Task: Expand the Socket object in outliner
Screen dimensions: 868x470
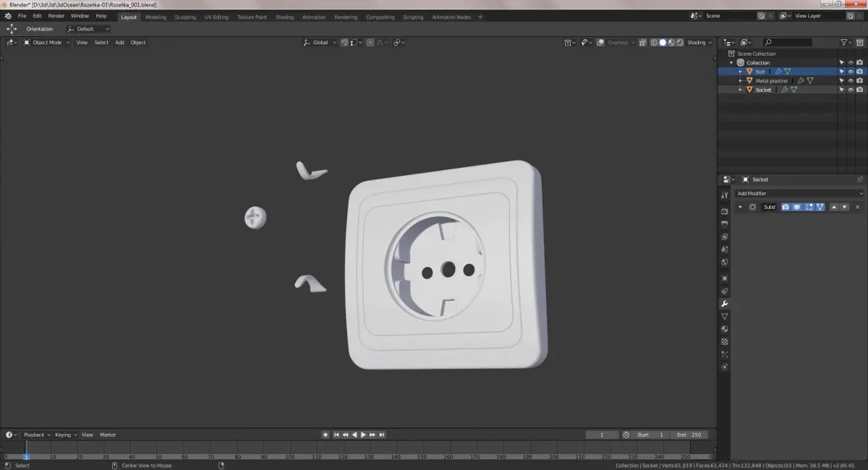Action: [x=740, y=90]
